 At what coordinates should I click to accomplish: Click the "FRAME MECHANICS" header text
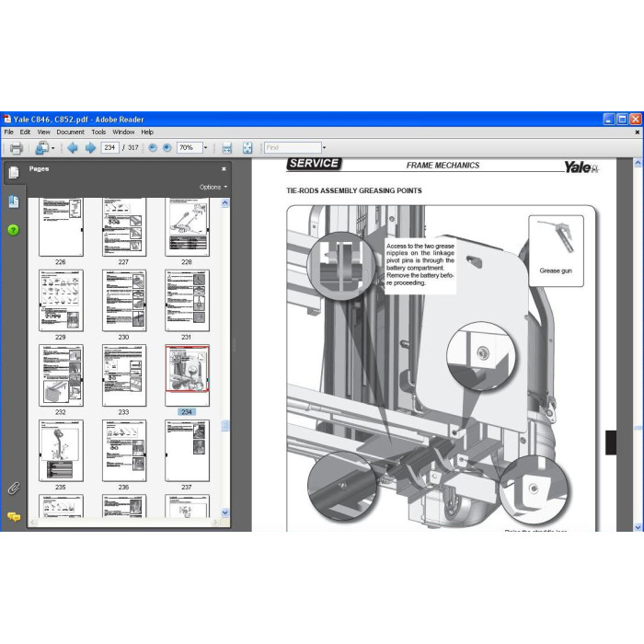coord(443,165)
